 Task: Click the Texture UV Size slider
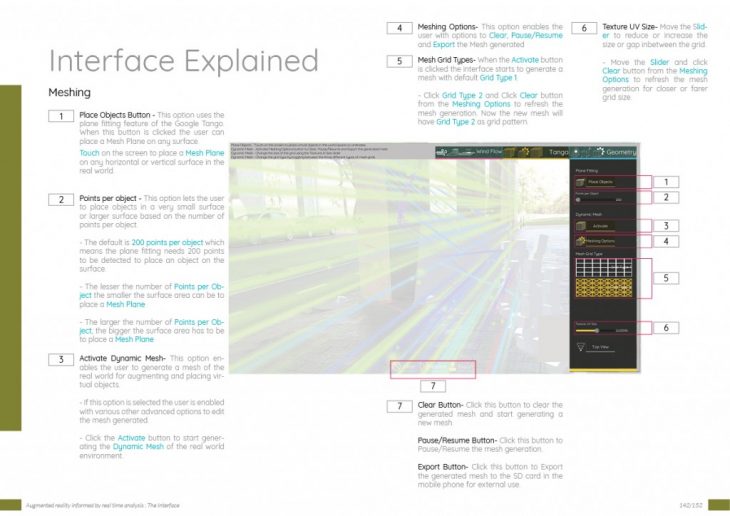pos(595,329)
